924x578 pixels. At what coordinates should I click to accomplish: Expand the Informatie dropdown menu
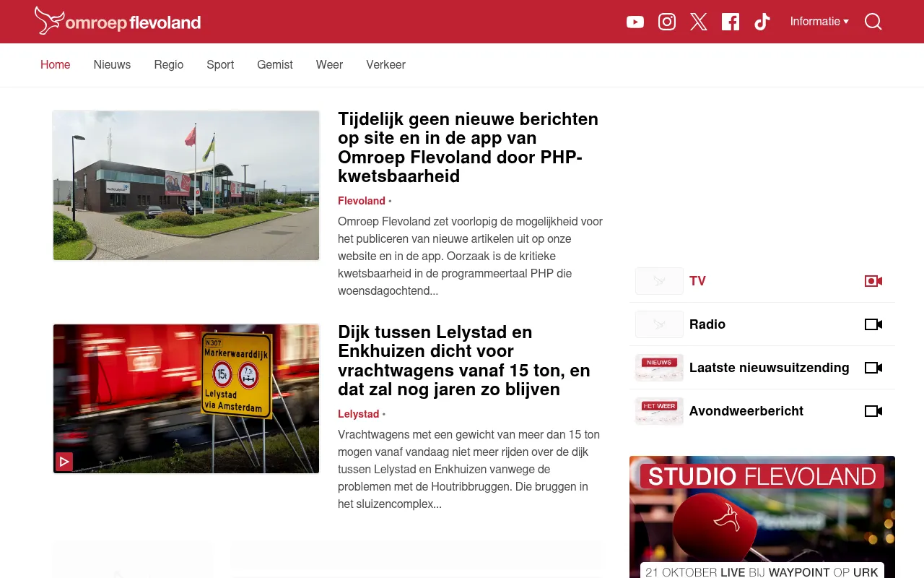pos(819,22)
